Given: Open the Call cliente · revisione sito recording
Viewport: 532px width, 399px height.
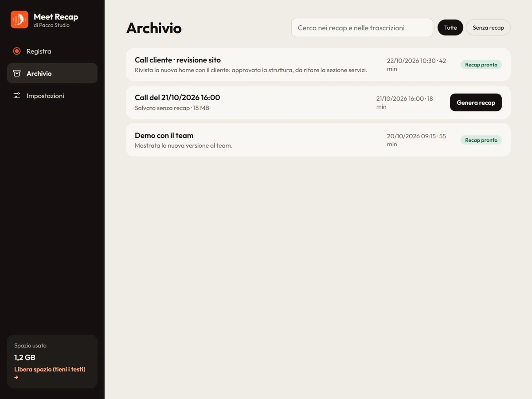Looking at the screenshot, I should 318,64.
